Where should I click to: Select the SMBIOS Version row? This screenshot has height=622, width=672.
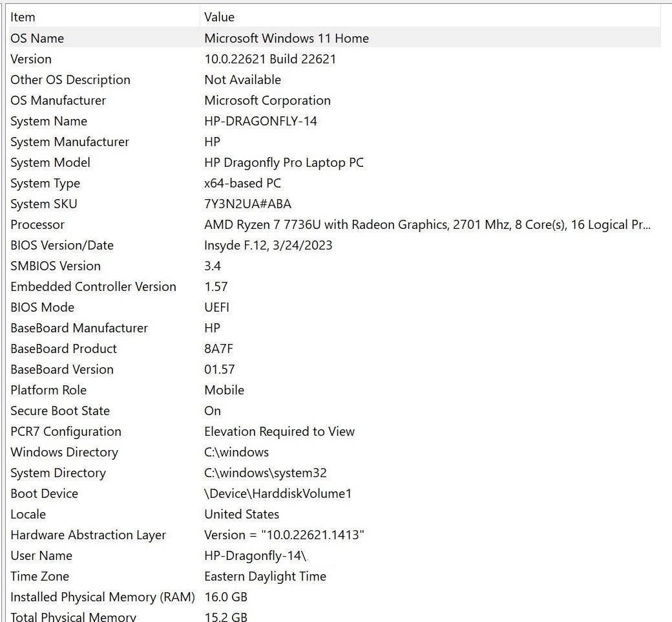(56, 266)
